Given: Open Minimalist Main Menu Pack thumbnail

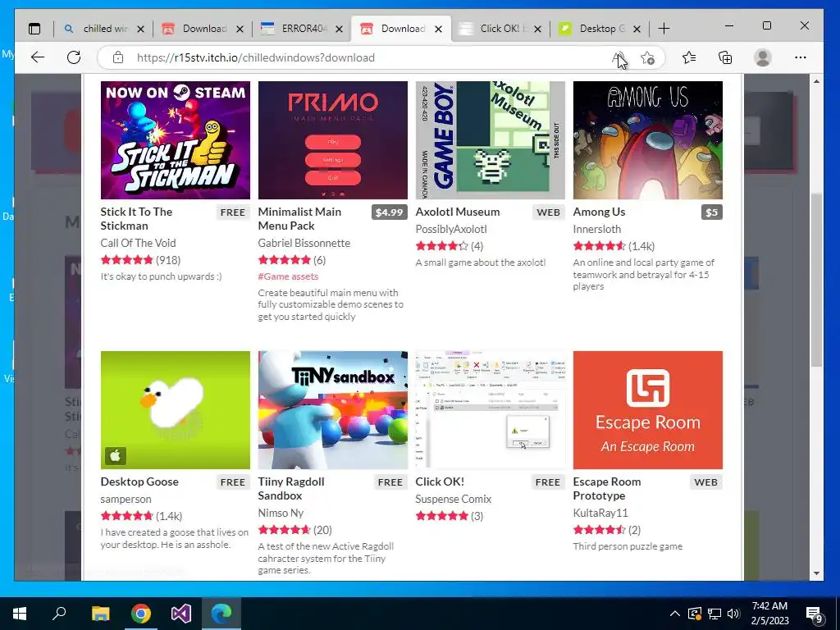Looking at the screenshot, I should pos(333,140).
